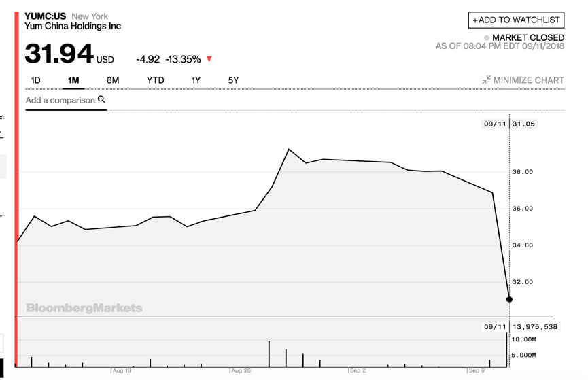Click the 10.00M volume axis label
This screenshot has width=588, height=380.
click(524, 339)
